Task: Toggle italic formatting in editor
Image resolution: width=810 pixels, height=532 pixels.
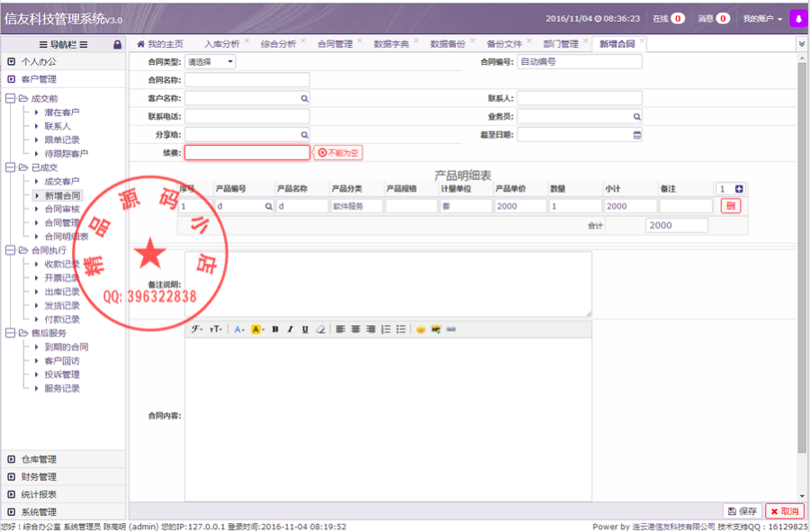Action: [291, 329]
